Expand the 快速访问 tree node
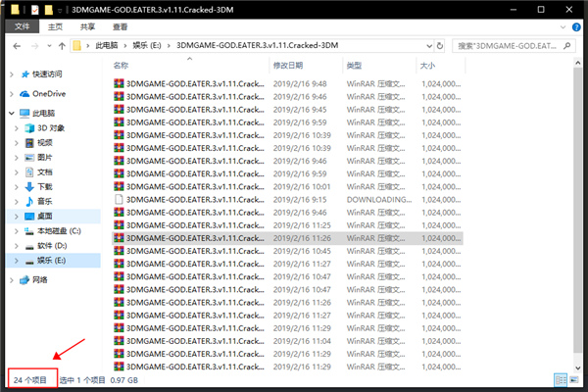This screenshot has height=392, width=588. [x=12, y=74]
